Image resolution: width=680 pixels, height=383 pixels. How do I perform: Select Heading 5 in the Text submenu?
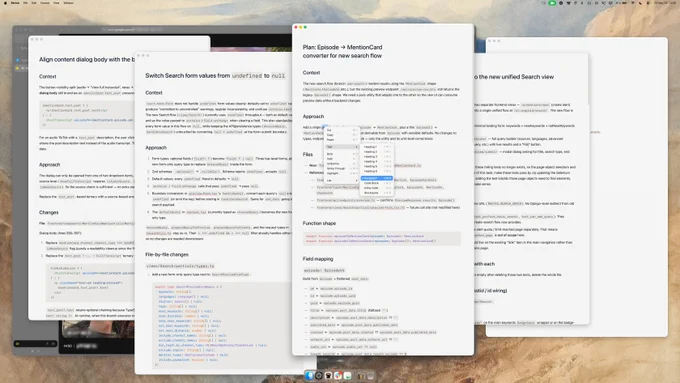tap(377, 166)
